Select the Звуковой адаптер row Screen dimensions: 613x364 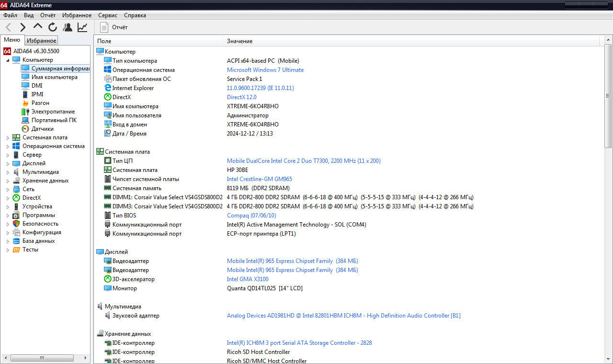(x=349, y=316)
